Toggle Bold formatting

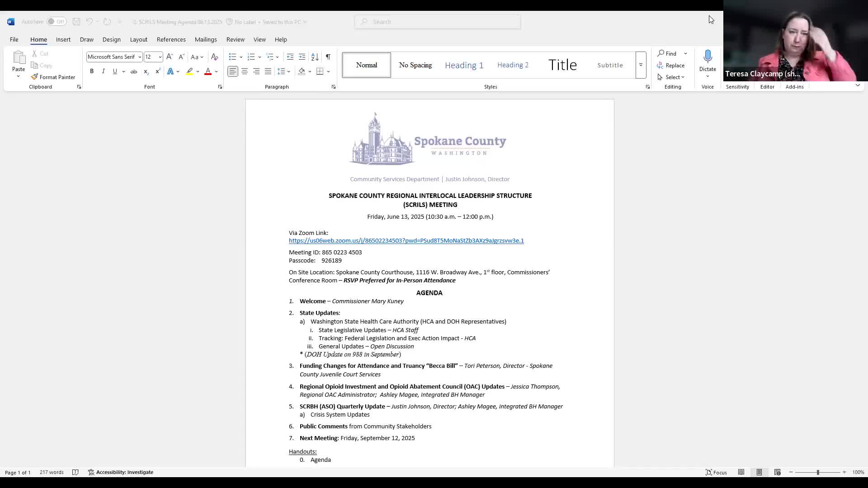pyautogui.click(x=92, y=71)
